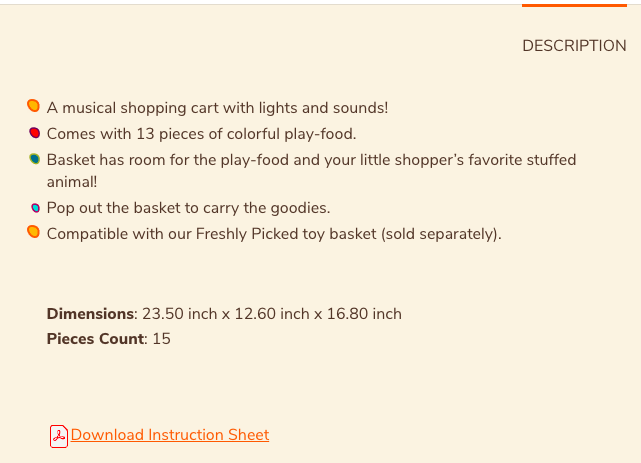This screenshot has width=641, height=463.
Task: Click the red PDF file icon
Action: [59, 436]
